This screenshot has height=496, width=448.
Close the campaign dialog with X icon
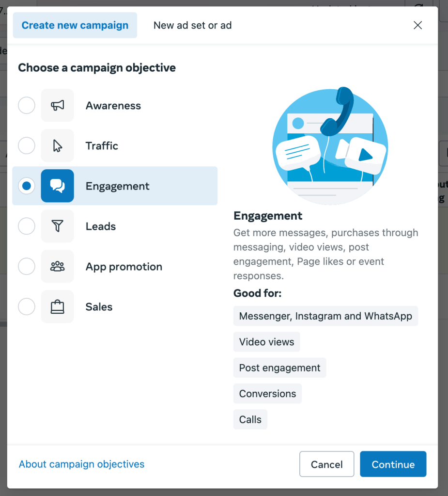tap(417, 25)
